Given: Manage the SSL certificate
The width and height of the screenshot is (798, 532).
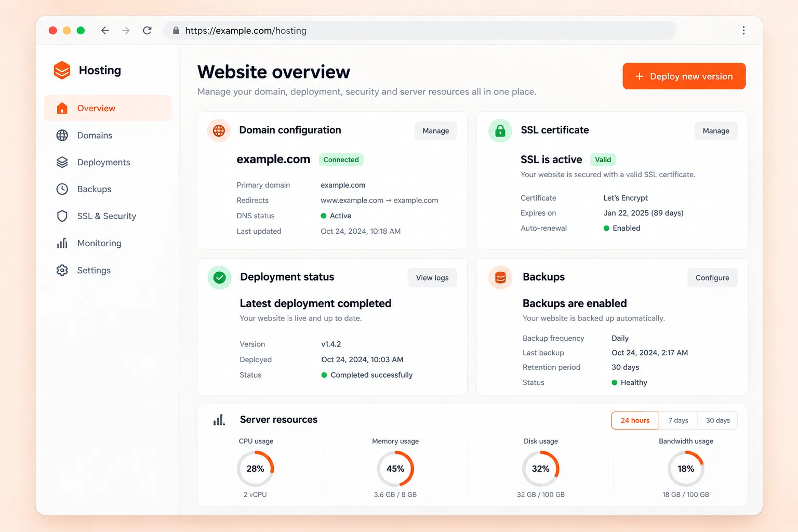Looking at the screenshot, I should pyautogui.click(x=716, y=131).
